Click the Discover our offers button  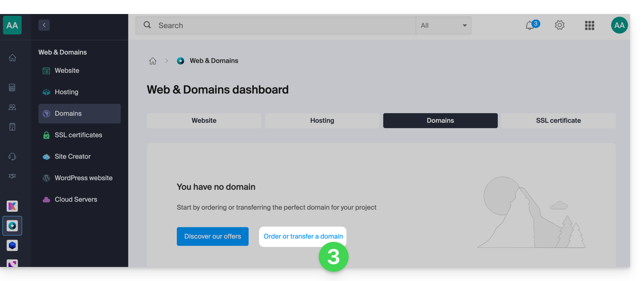point(213,237)
